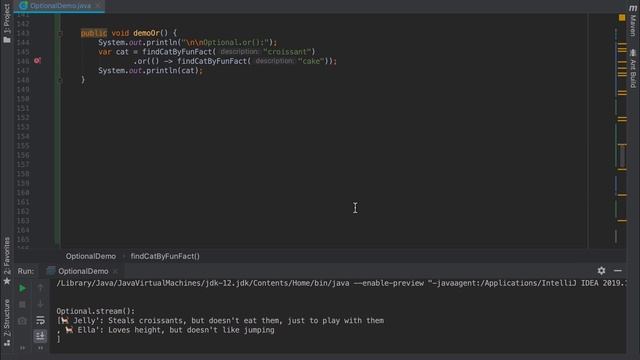Click the Structure icon in left stripe
The width and height of the screenshot is (640, 360).
point(7,343)
